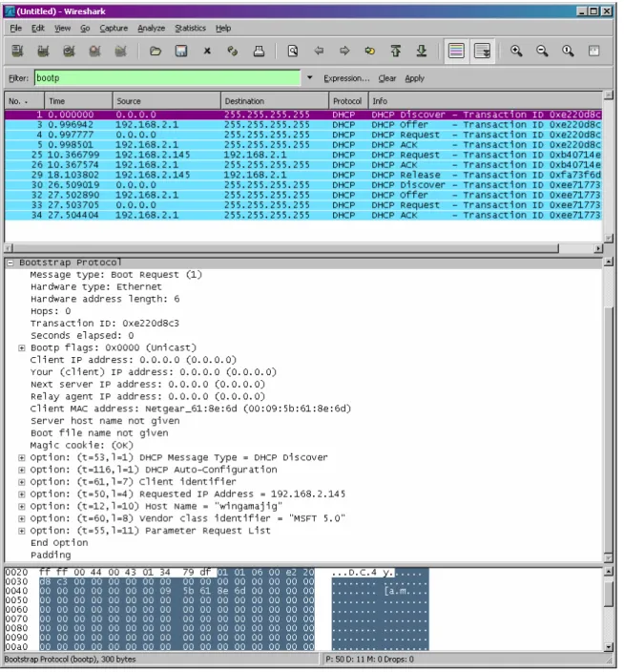Open the Edit menu
624x672 pixels.
(x=38, y=29)
